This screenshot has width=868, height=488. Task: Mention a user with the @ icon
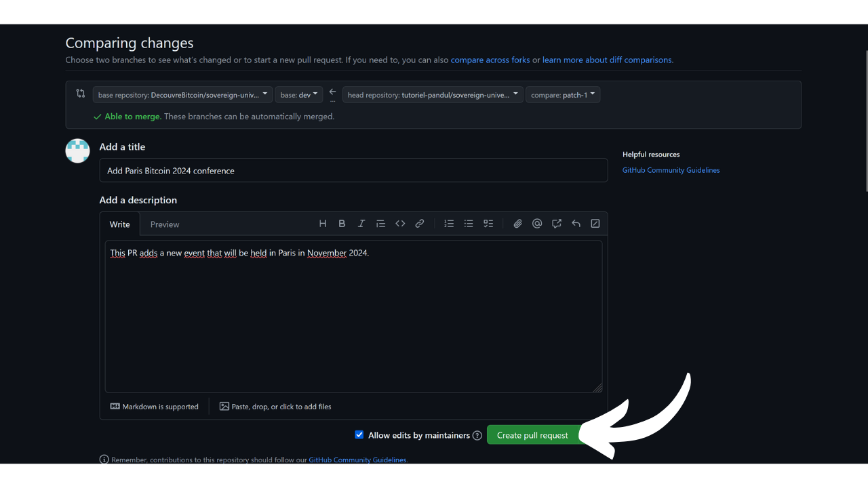click(x=537, y=224)
